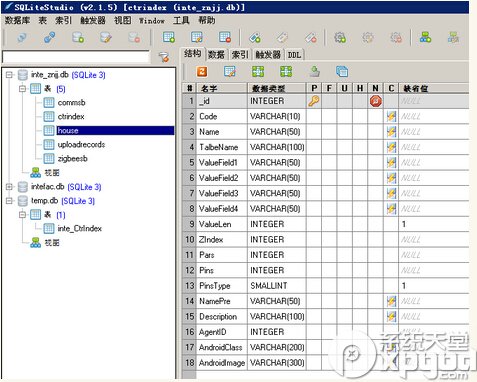Viewport: 477px width, 382px height.
Task: Click the first green grid column icon
Action: pyautogui.click(x=258, y=71)
